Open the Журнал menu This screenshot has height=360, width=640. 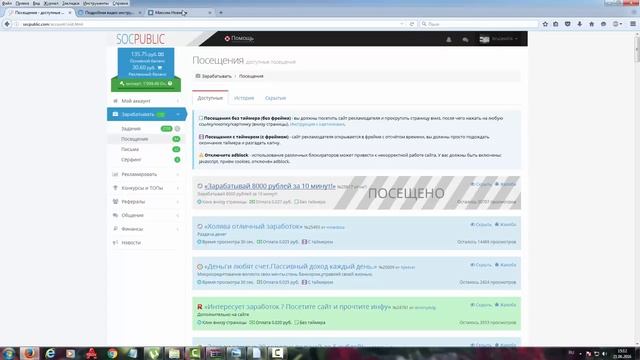coord(51,3)
